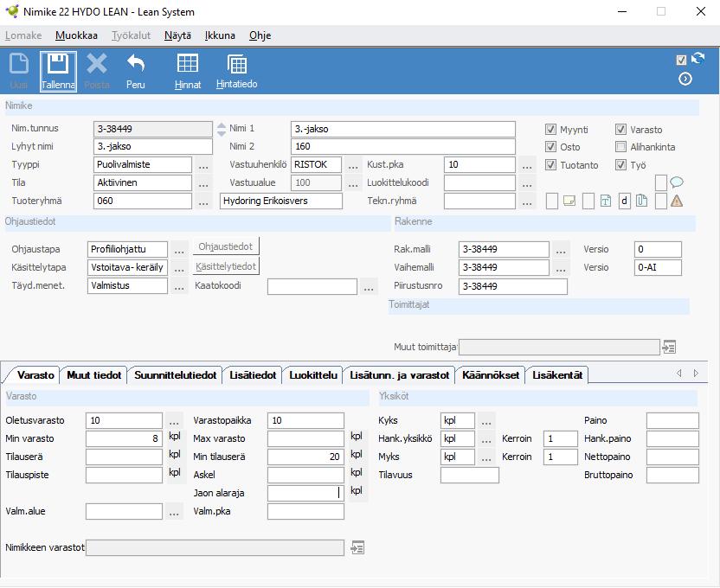Enable the Alihankinta checkbox

click(x=620, y=147)
